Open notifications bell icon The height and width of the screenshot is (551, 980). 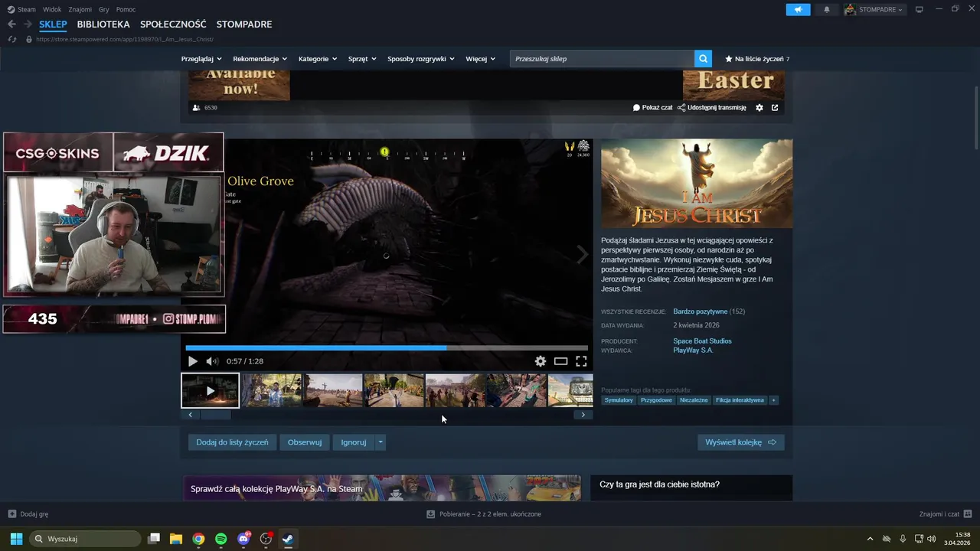(826, 9)
